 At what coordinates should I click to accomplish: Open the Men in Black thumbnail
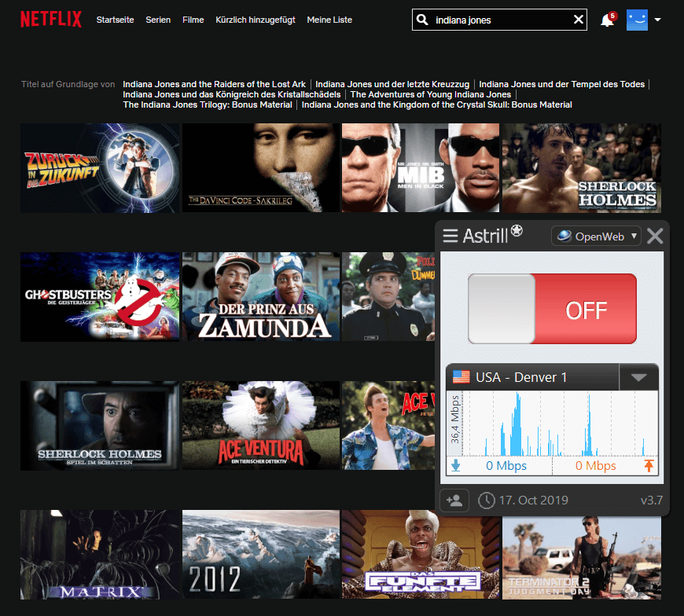(421, 168)
